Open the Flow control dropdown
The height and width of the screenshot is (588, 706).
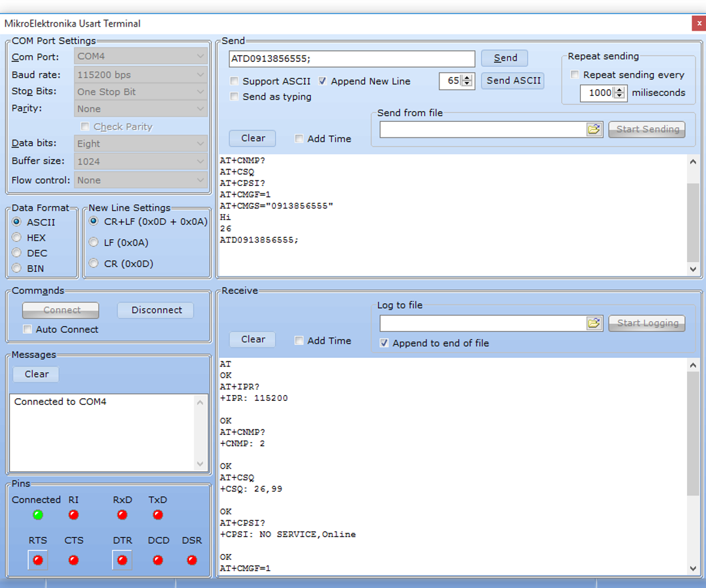point(141,181)
